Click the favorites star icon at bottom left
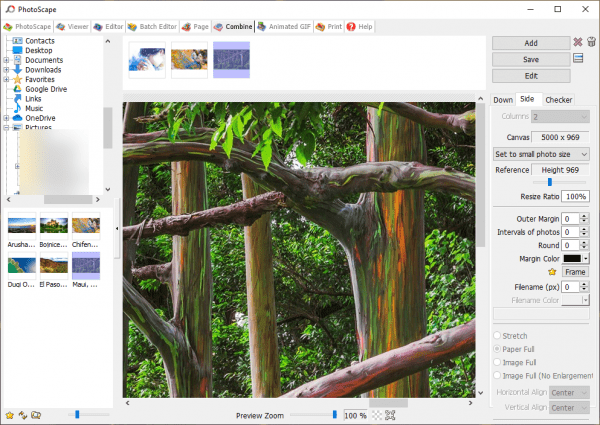Viewport: 600px width, 425px height. (10, 415)
